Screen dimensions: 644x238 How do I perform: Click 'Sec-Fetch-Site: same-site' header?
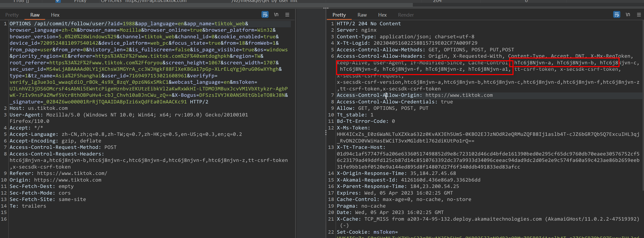[48, 199]
